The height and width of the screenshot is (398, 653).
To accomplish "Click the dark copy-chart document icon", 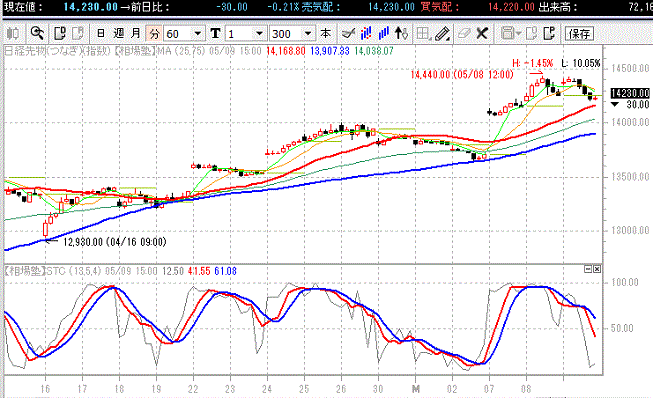I will [60, 33].
